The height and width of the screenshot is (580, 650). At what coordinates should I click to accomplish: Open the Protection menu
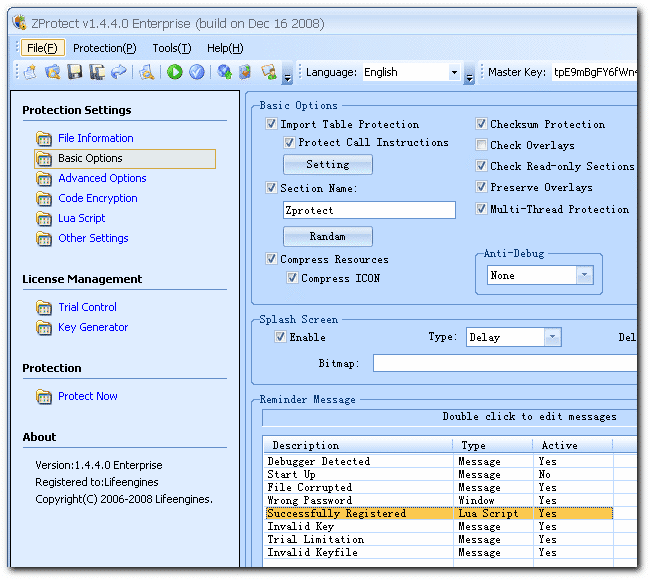point(104,48)
